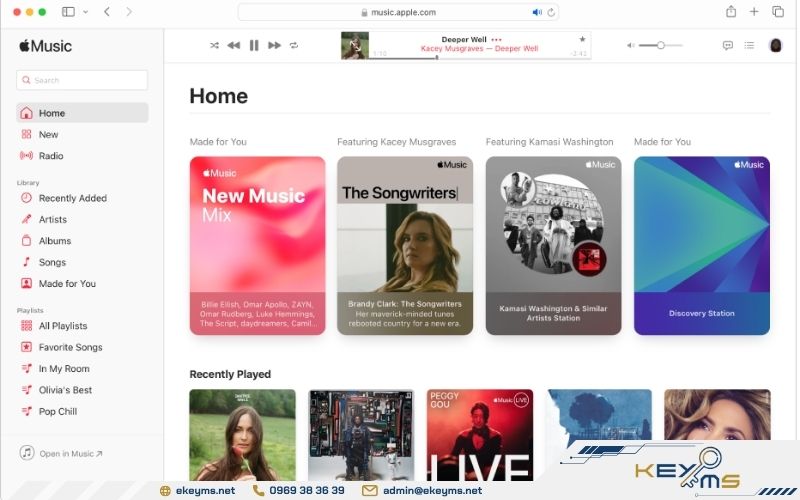Open All Playlists
The height and width of the screenshot is (500, 800).
pos(82,326)
